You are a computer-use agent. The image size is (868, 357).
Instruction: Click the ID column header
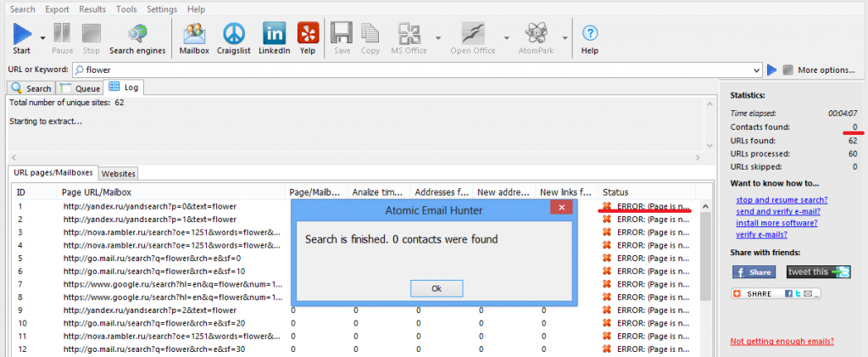pyautogui.click(x=36, y=192)
